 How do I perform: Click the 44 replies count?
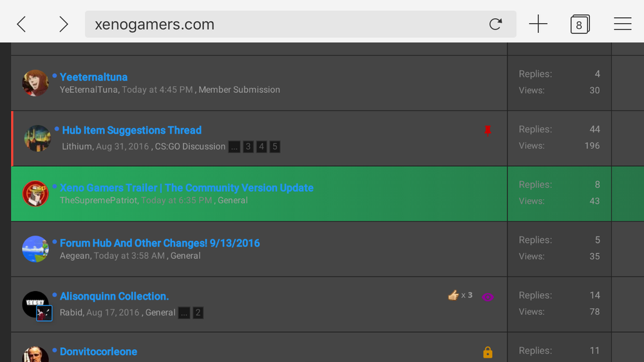pyautogui.click(x=594, y=129)
